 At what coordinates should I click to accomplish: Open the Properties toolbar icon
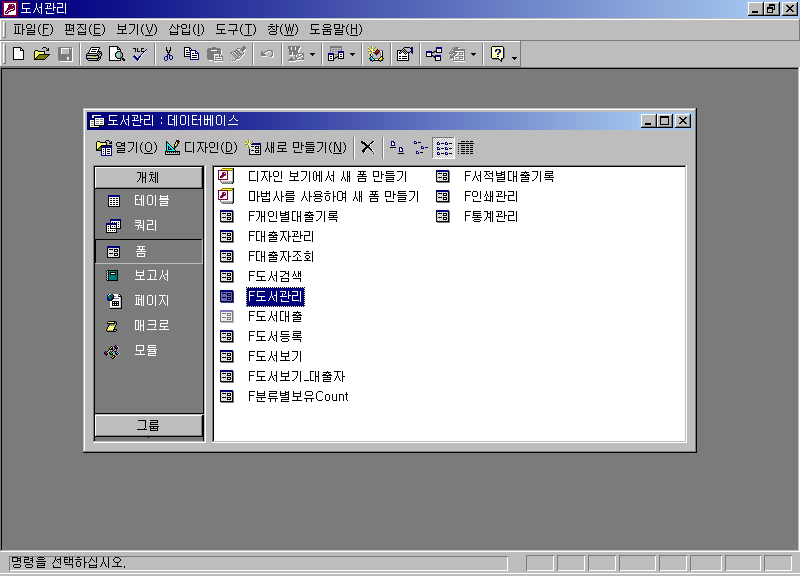point(405,54)
